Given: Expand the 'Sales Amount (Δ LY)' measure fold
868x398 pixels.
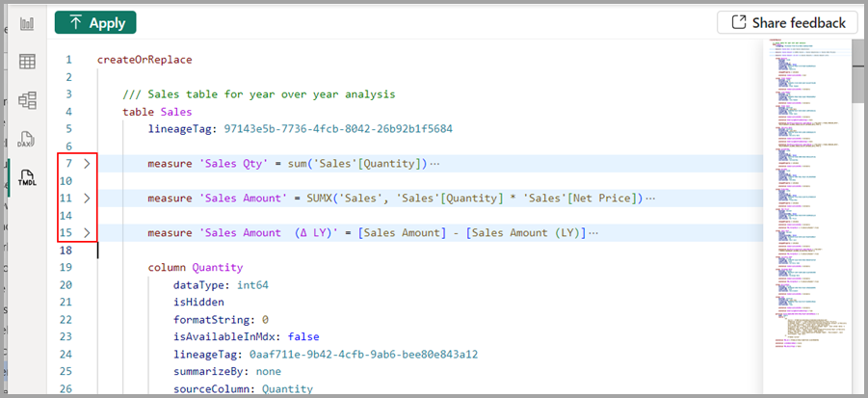Looking at the screenshot, I should click(x=87, y=233).
